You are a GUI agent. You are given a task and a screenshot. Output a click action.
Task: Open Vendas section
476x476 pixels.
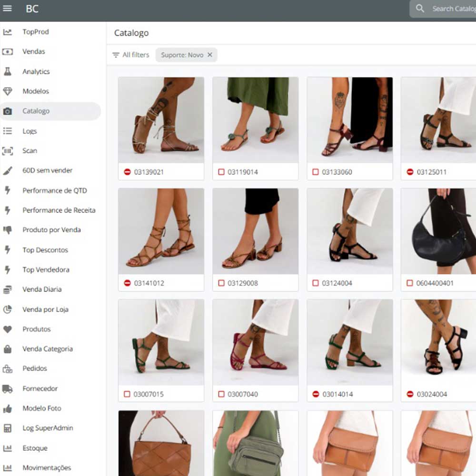(34, 51)
